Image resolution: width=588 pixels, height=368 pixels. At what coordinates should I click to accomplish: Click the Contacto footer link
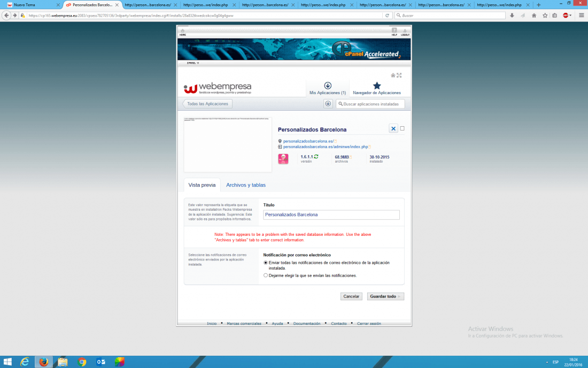coord(338,324)
